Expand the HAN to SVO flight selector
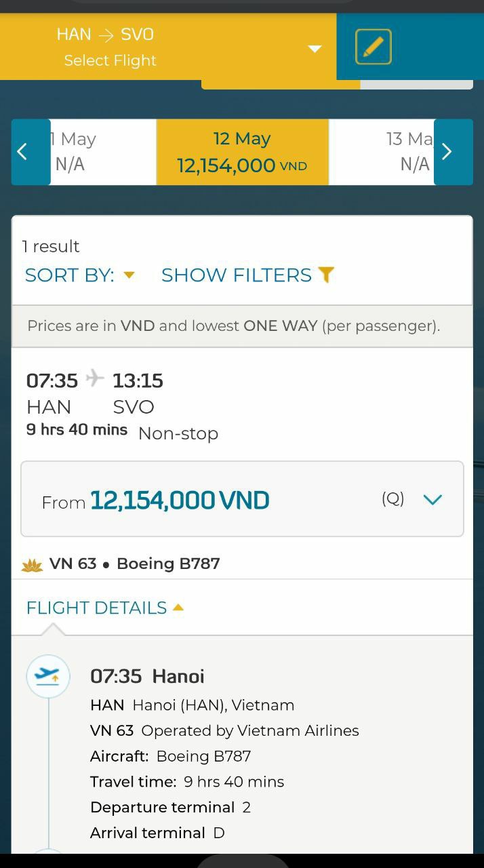 coord(315,48)
